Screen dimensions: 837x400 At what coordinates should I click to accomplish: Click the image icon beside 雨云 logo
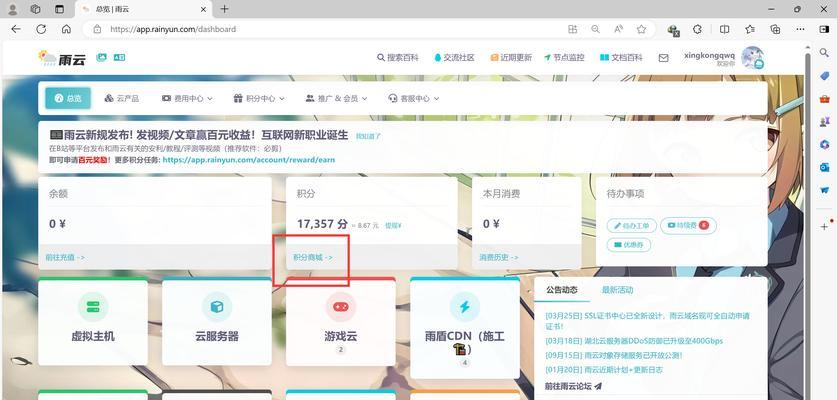click(101, 57)
